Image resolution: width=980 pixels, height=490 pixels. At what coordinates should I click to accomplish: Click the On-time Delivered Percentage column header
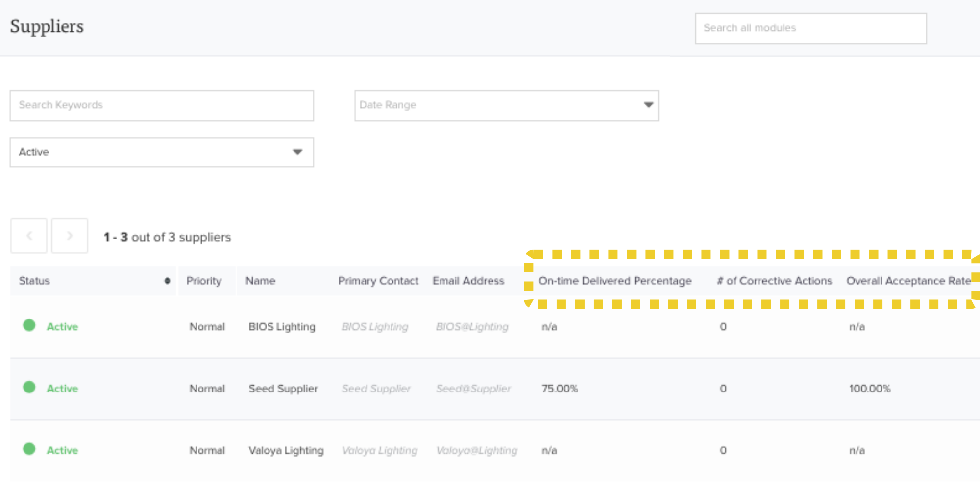[615, 281]
